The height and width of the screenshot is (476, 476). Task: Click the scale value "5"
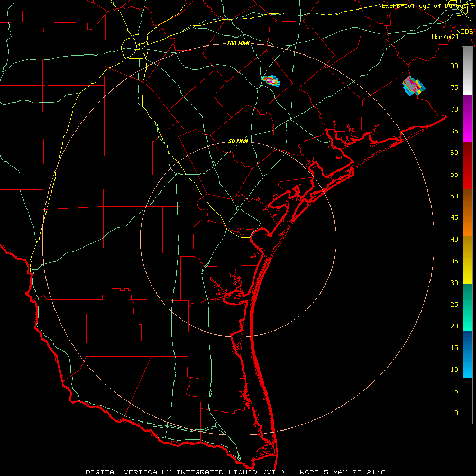tap(456, 391)
